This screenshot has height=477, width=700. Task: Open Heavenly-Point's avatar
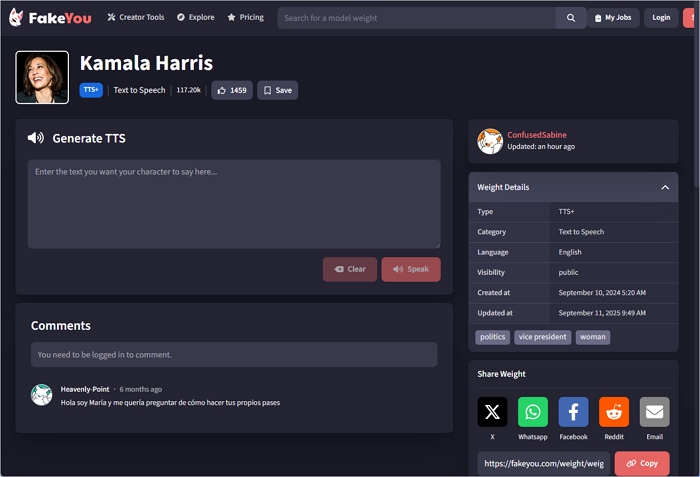point(42,395)
